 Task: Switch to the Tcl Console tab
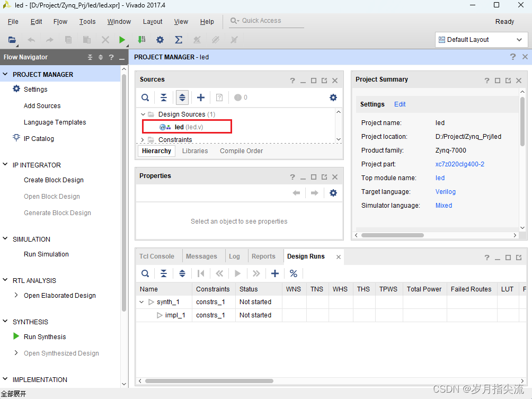156,256
